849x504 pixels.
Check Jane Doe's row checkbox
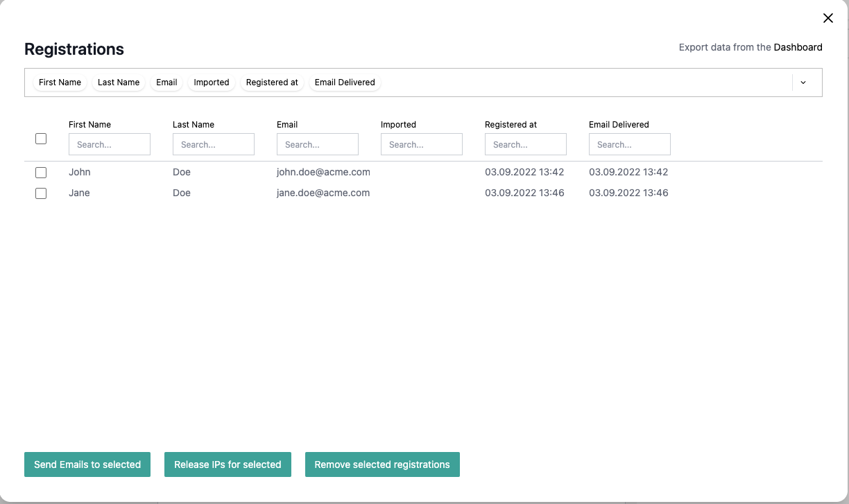[40, 193]
